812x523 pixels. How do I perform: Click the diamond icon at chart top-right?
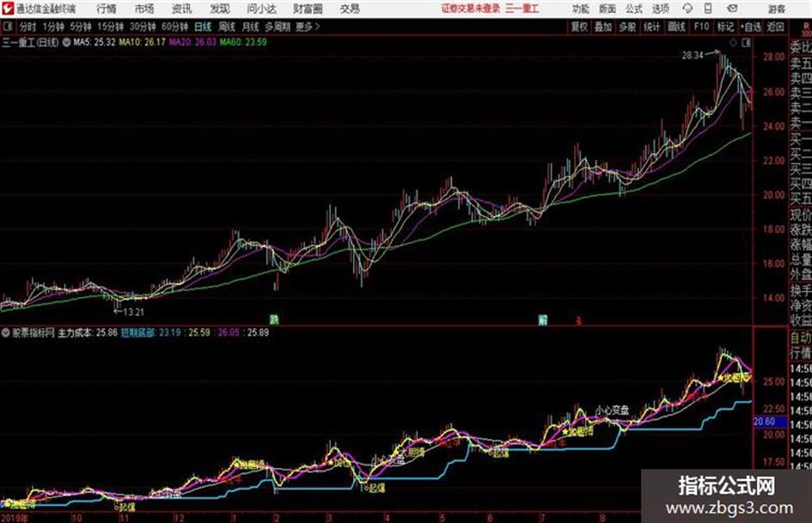[733, 43]
